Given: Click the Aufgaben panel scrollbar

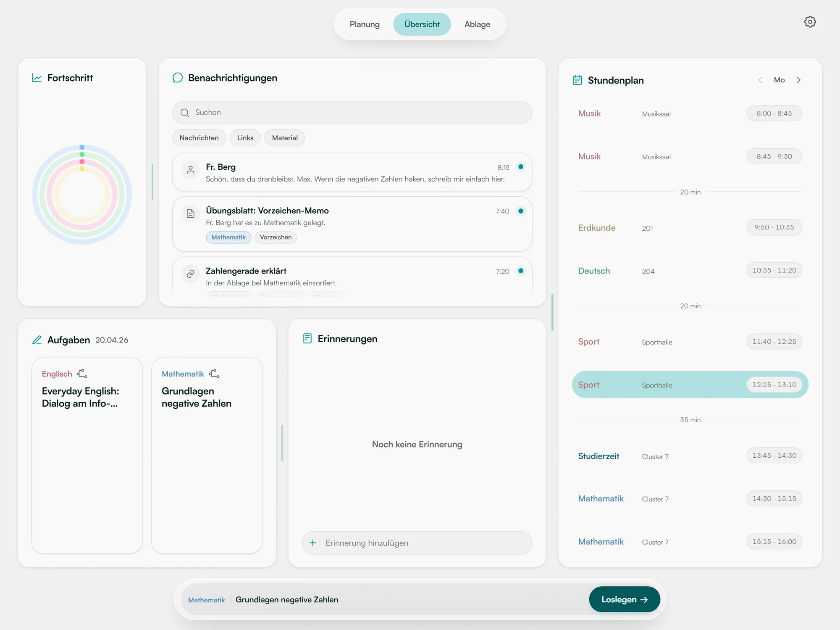Looking at the screenshot, I should coord(282,443).
